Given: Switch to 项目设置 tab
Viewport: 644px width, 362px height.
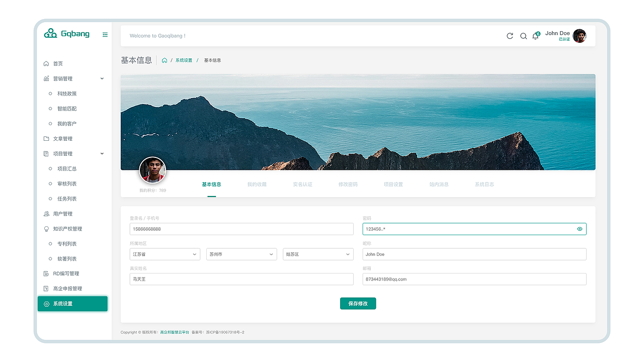Looking at the screenshot, I should point(393,185).
